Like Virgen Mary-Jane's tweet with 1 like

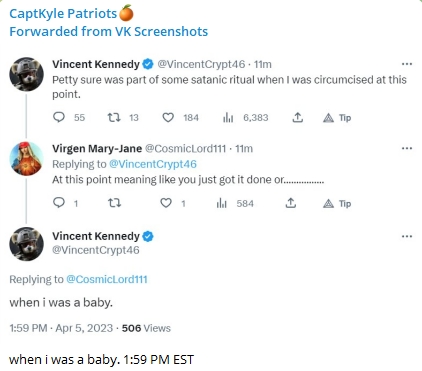[x=166, y=203]
